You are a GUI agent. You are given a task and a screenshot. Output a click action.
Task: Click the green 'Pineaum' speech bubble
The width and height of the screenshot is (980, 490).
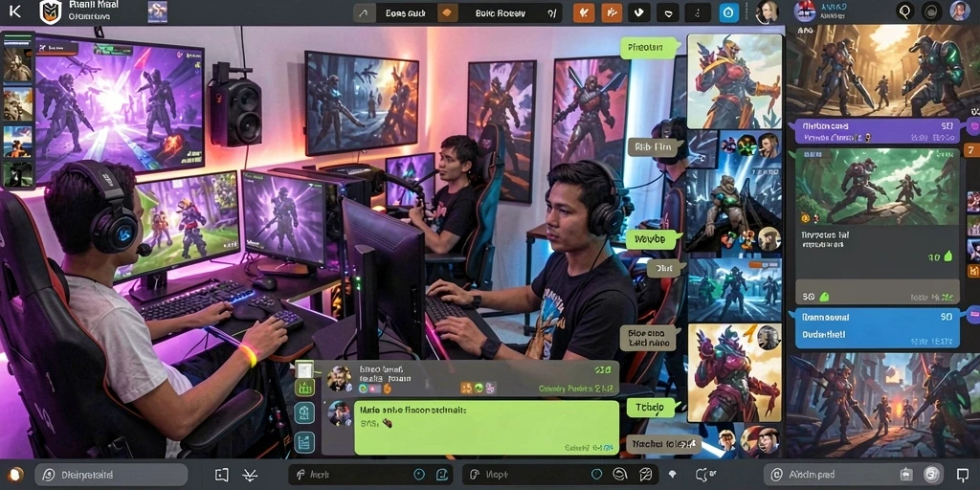(649, 48)
